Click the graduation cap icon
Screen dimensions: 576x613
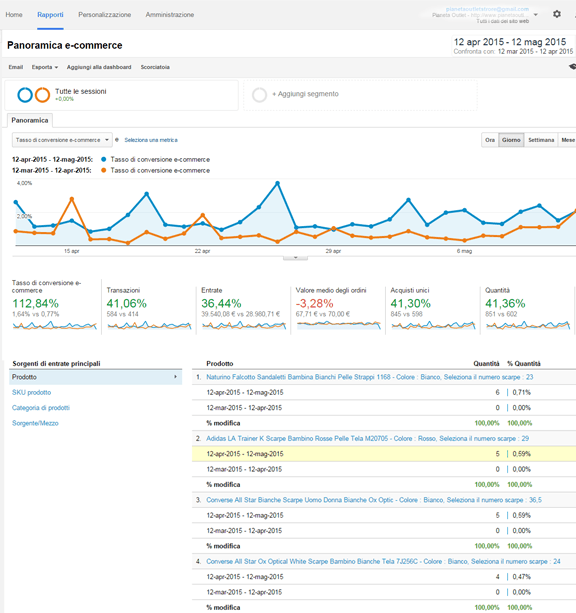572,66
